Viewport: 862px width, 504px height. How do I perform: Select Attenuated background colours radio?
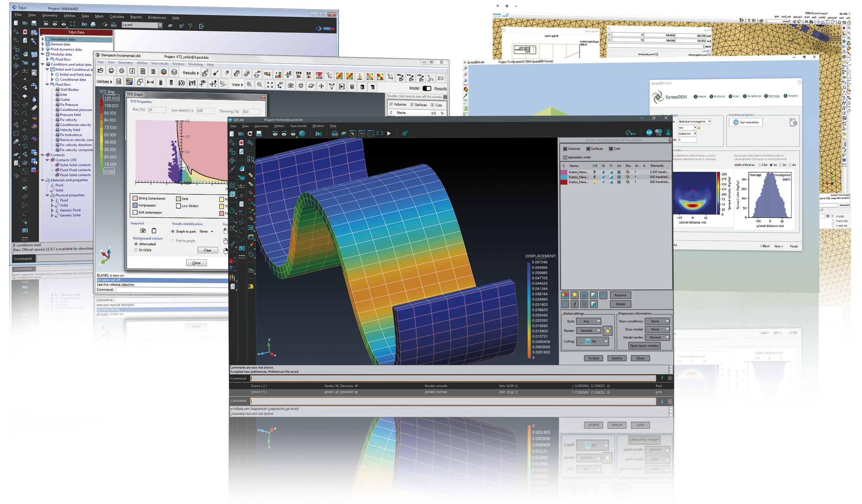click(x=136, y=244)
